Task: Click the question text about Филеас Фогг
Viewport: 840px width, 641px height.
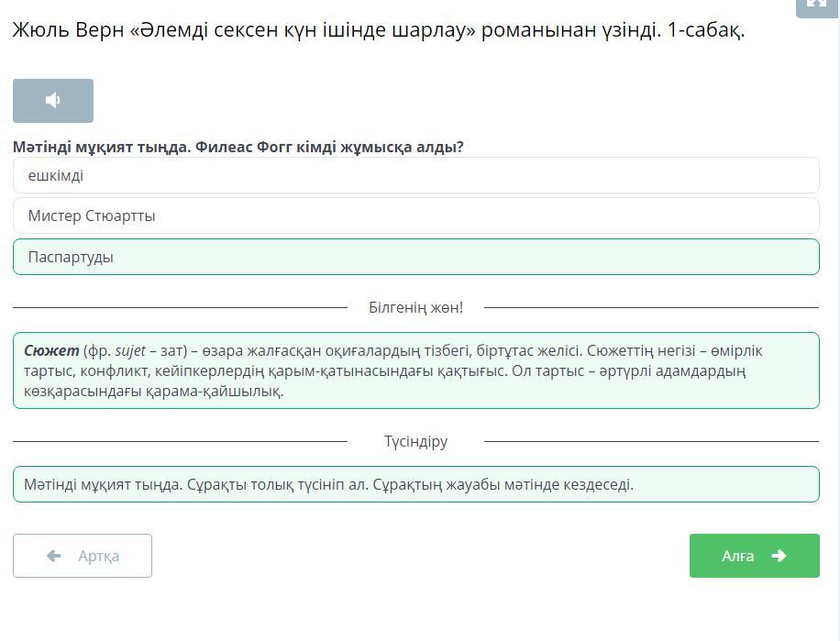Action: [x=238, y=147]
